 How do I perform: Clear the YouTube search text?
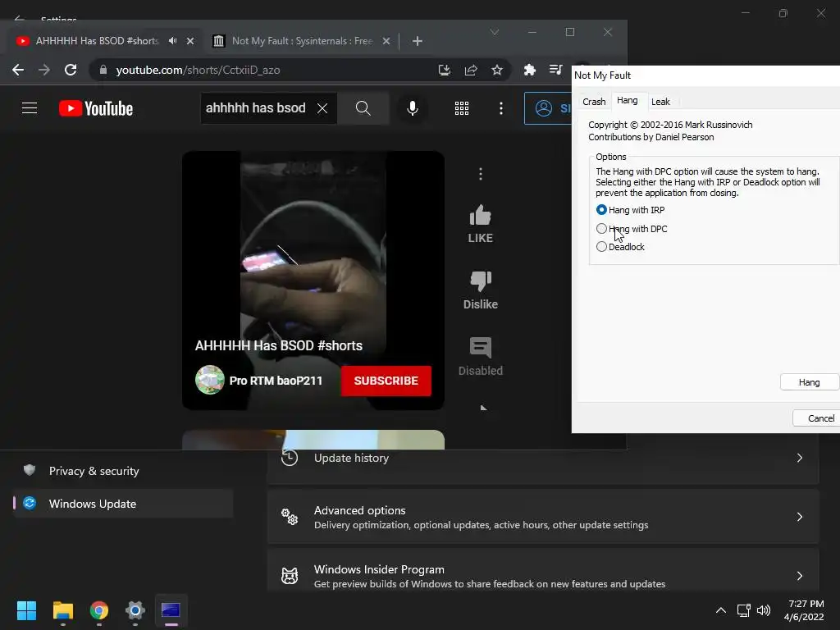tap(322, 108)
